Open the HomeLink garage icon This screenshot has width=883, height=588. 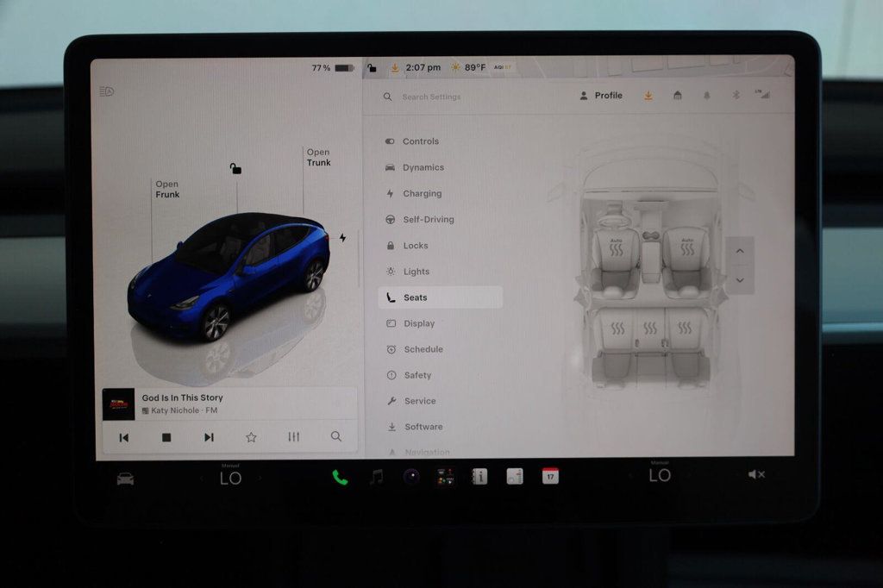678,96
